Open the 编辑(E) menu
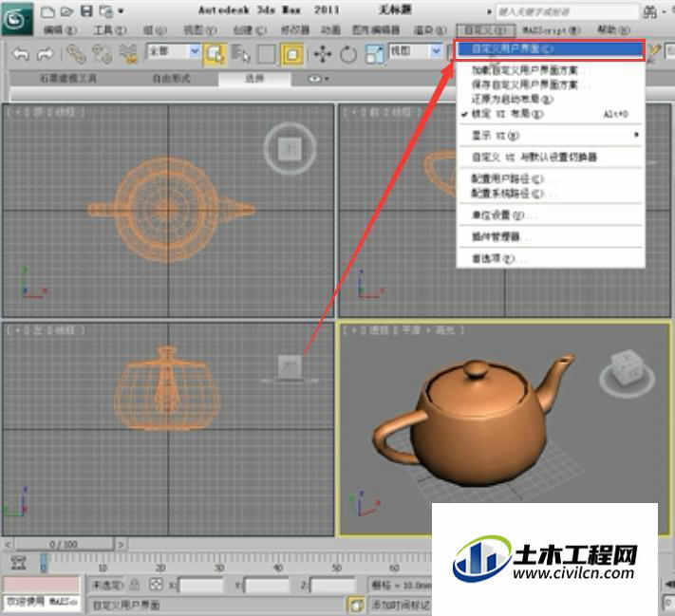The height and width of the screenshot is (616, 675). (x=60, y=29)
